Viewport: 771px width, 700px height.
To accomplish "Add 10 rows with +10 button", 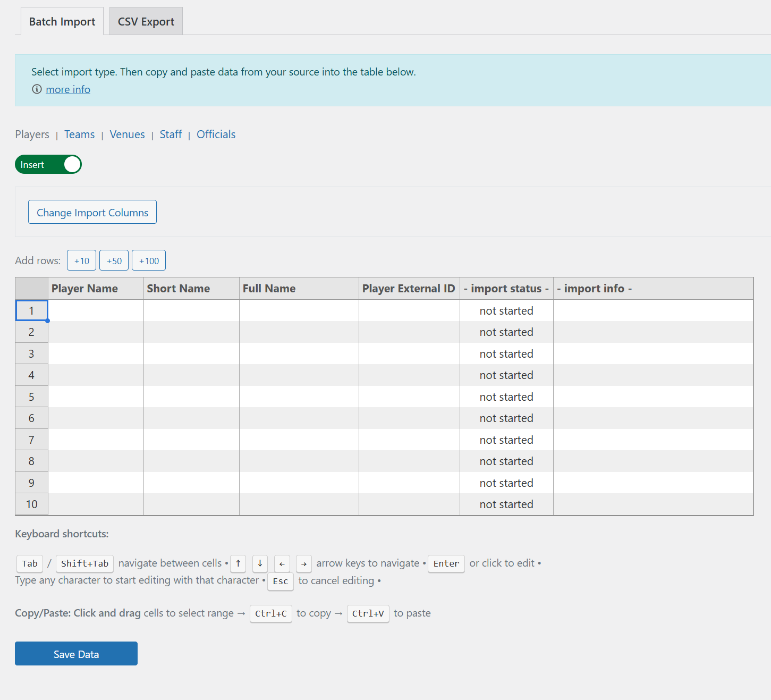I will pos(82,261).
